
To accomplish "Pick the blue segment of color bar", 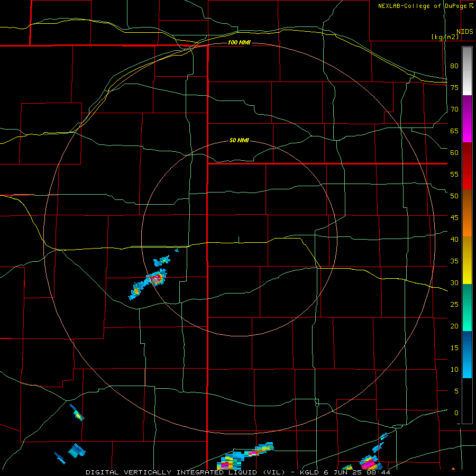I will coord(467,354).
